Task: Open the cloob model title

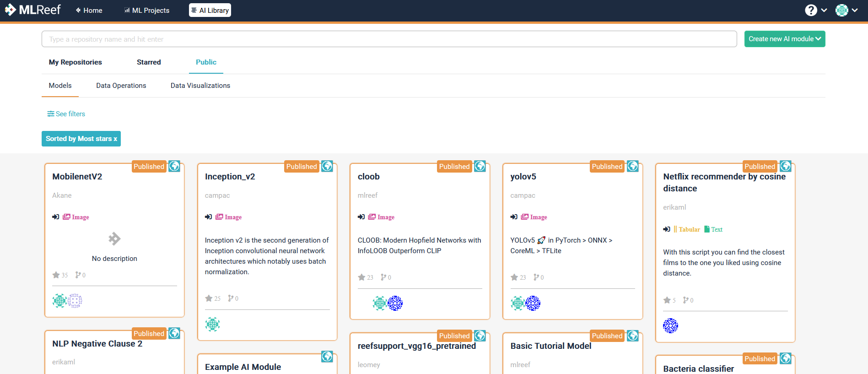Action: (x=369, y=177)
